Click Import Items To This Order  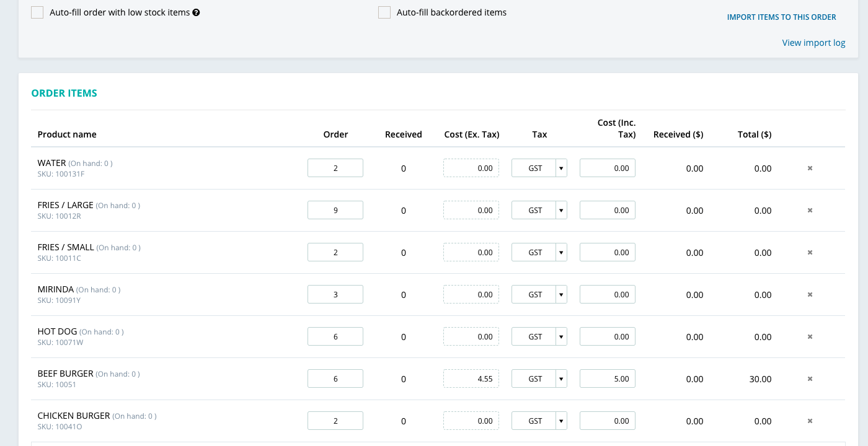781,17
